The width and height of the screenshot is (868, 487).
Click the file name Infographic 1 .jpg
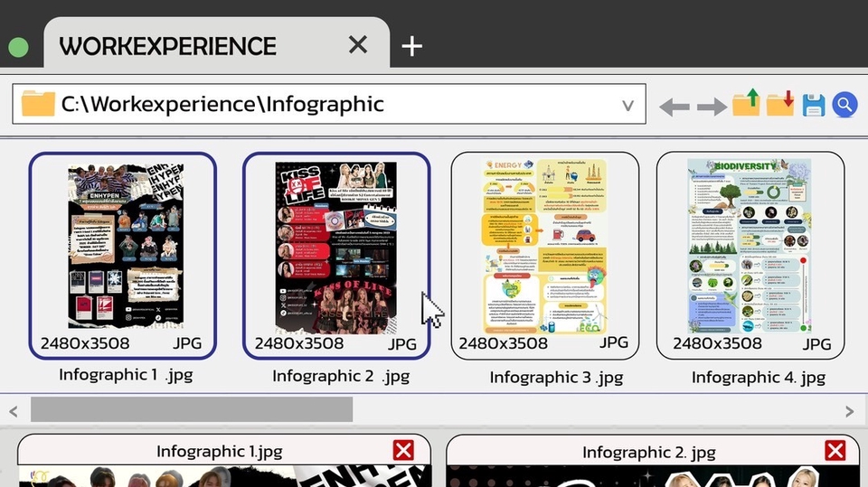pos(126,375)
